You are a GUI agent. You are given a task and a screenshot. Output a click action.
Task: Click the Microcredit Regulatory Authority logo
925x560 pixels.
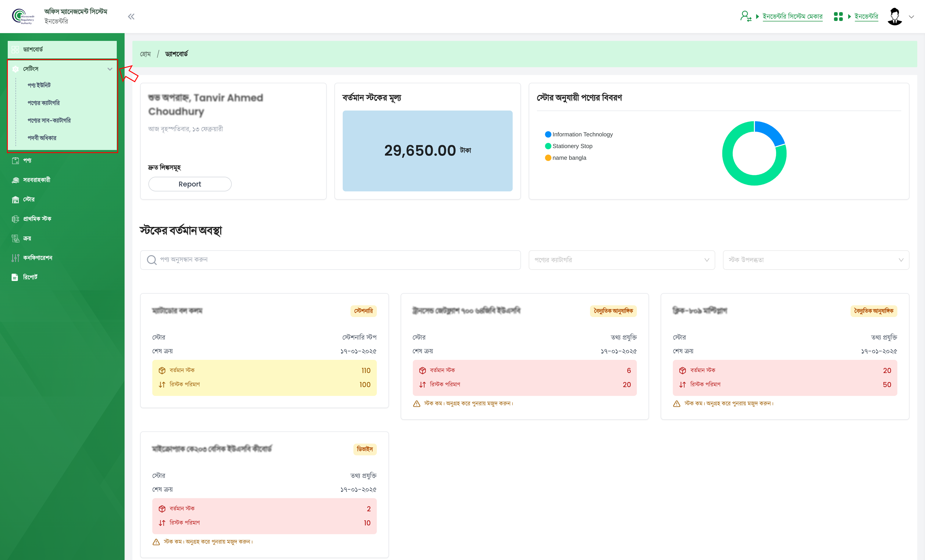pyautogui.click(x=23, y=17)
